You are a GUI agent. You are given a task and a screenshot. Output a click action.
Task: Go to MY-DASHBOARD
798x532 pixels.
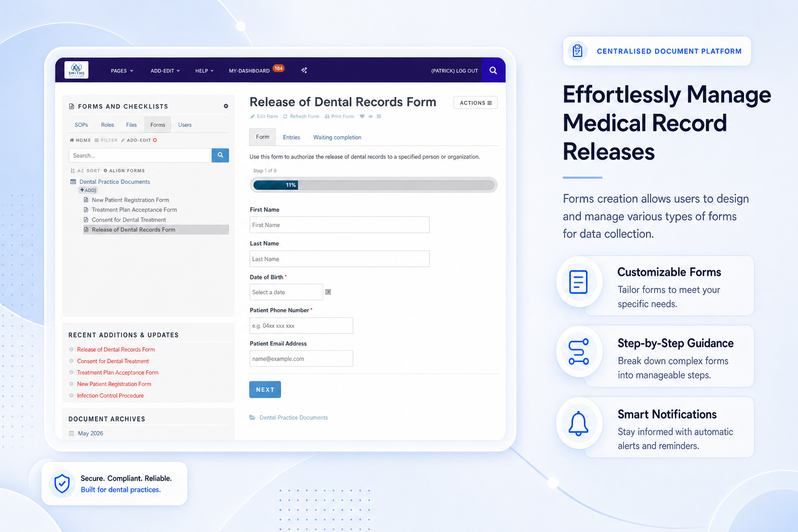coord(249,71)
